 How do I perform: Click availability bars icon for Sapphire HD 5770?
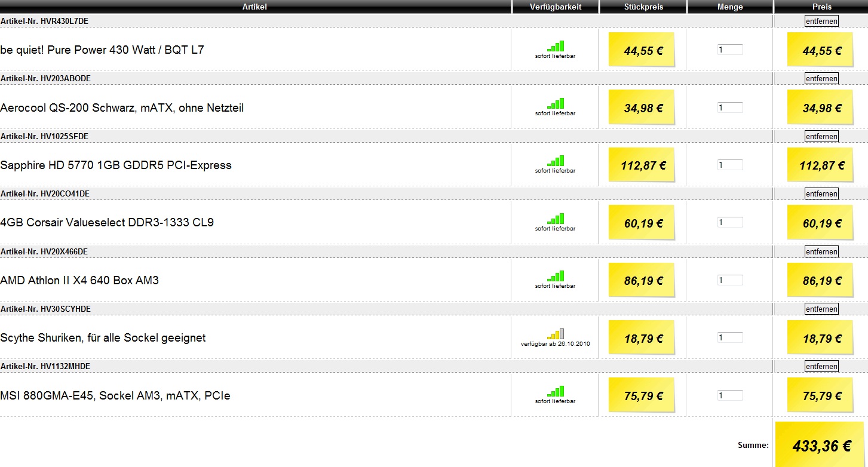(x=556, y=161)
